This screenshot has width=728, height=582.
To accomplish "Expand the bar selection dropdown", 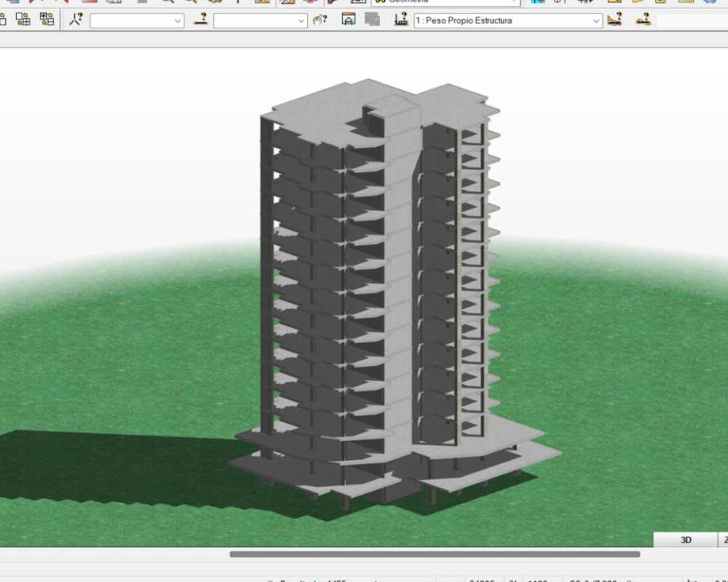I will (x=302, y=21).
